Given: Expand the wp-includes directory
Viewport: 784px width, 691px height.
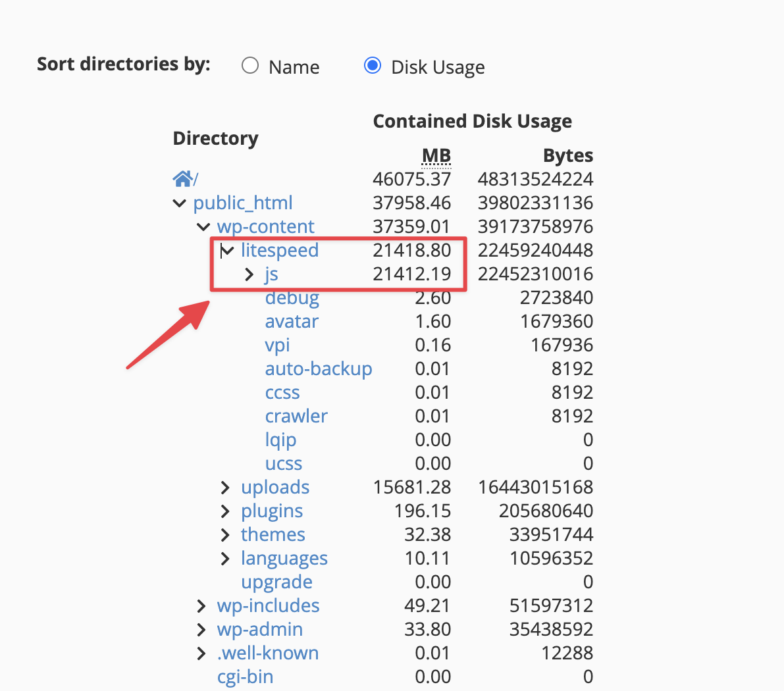Looking at the screenshot, I should pos(202,606).
